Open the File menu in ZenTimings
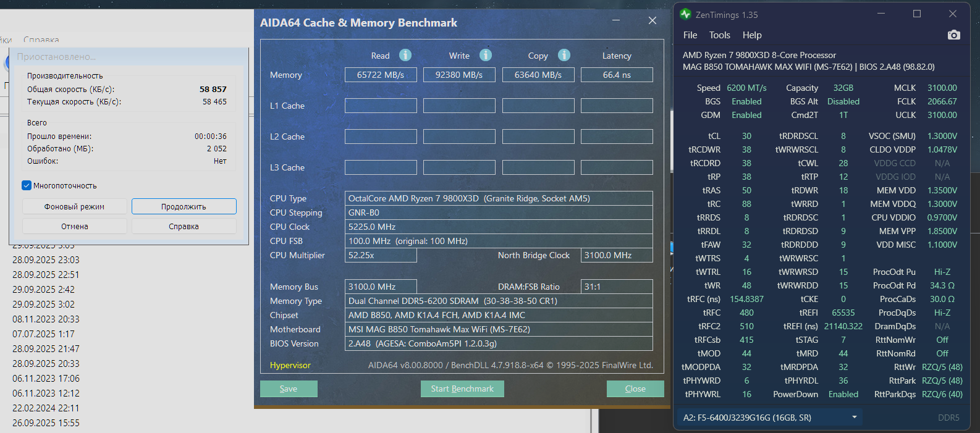 click(690, 35)
